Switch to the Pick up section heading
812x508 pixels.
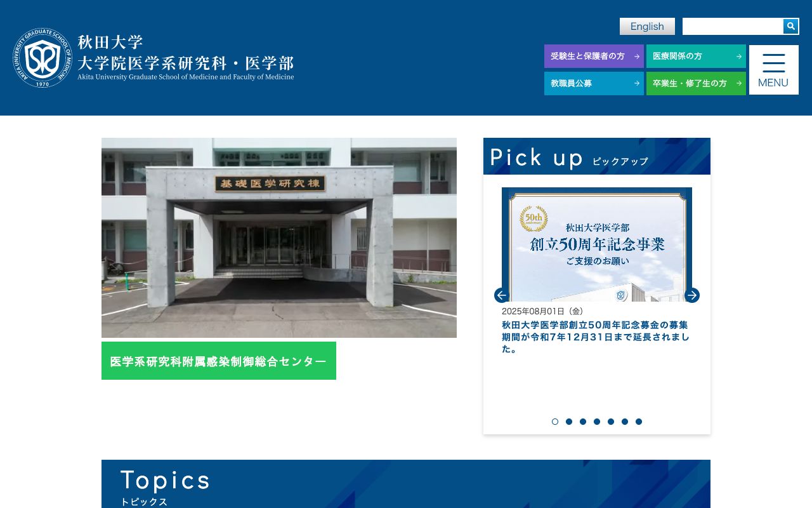[537, 157]
